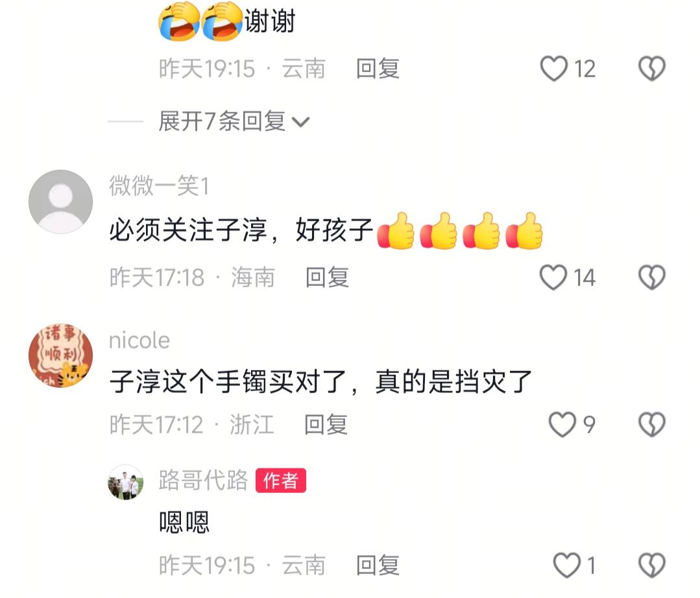Dislike the 嗯嗯 reply via broken heart
Image resolution: width=700 pixels, height=598 pixels.
point(652,565)
